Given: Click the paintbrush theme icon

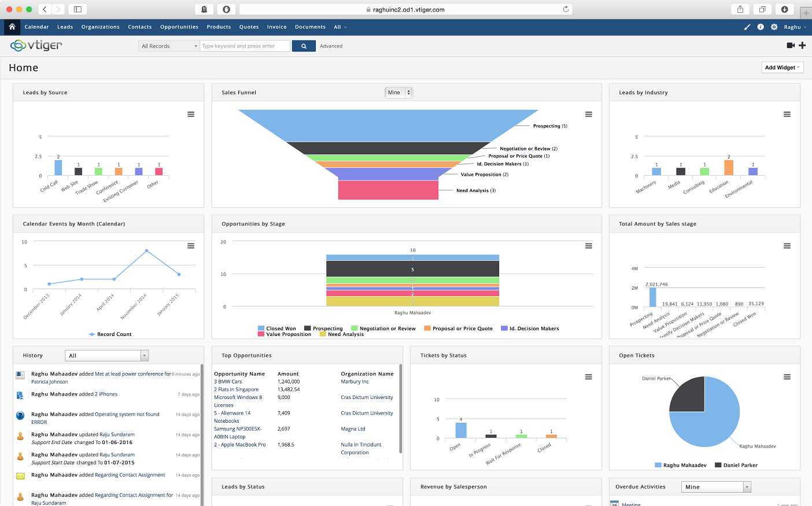Looking at the screenshot, I should click(x=747, y=27).
